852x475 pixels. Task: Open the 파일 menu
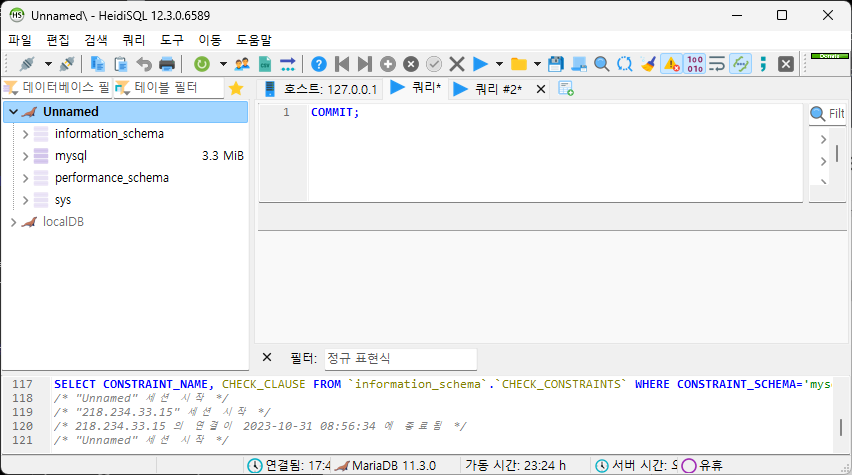20,40
